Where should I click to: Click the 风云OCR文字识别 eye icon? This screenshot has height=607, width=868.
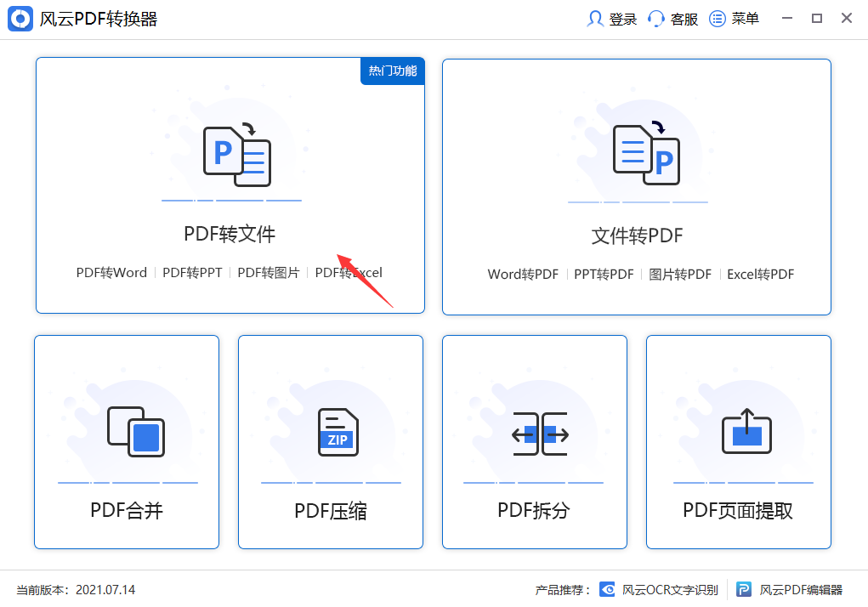(607, 590)
